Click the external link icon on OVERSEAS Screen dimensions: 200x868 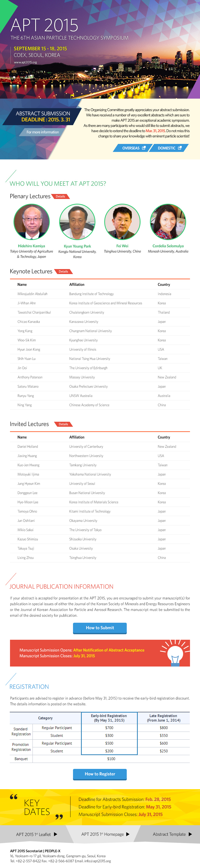(144, 148)
